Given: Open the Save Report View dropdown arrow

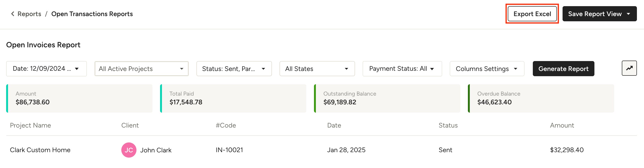Looking at the screenshot, I should 628,14.
